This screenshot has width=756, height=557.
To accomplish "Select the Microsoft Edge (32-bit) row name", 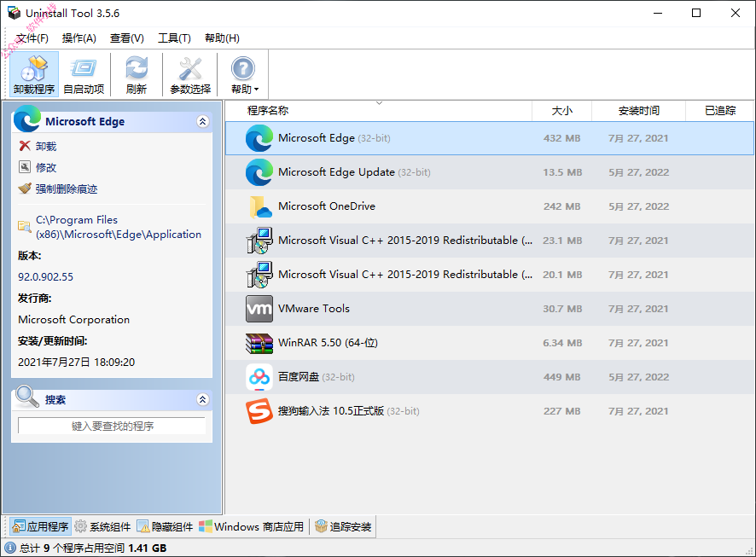I will (x=334, y=138).
